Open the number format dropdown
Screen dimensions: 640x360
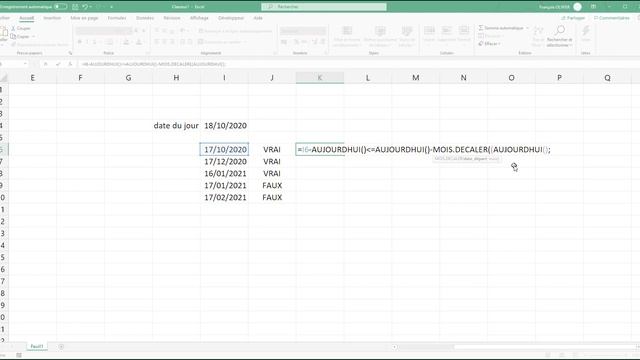[x=303, y=31]
